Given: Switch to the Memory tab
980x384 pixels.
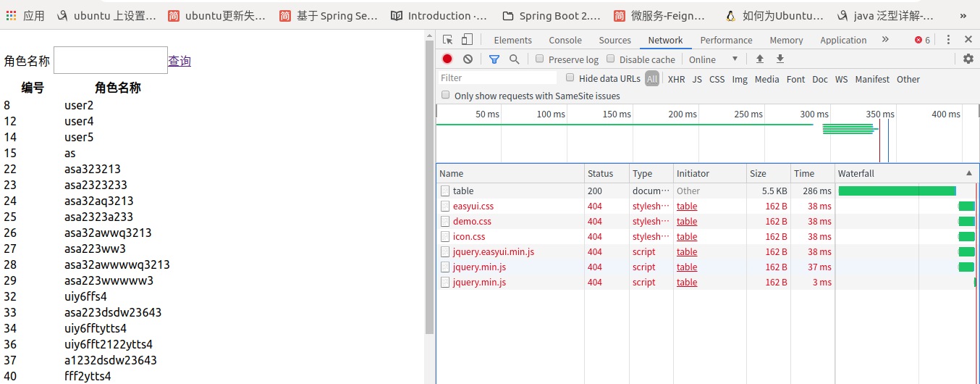Looking at the screenshot, I should tap(786, 40).
